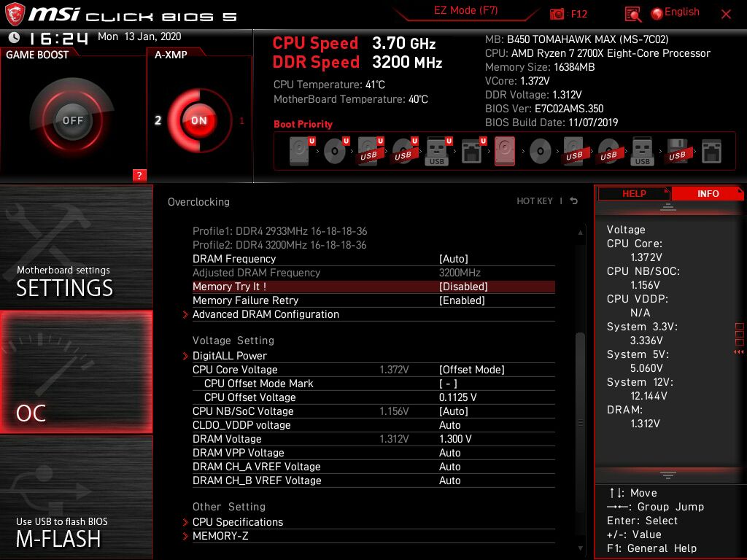747x560 pixels.
Task: Click the date Mon 13 Jan, 2020
Action: point(139,36)
